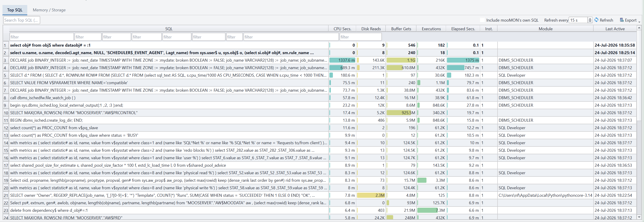Viewport: 644px width, 222px height.
Task: Open the Export dropdown arrow
Action: point(639,22)
